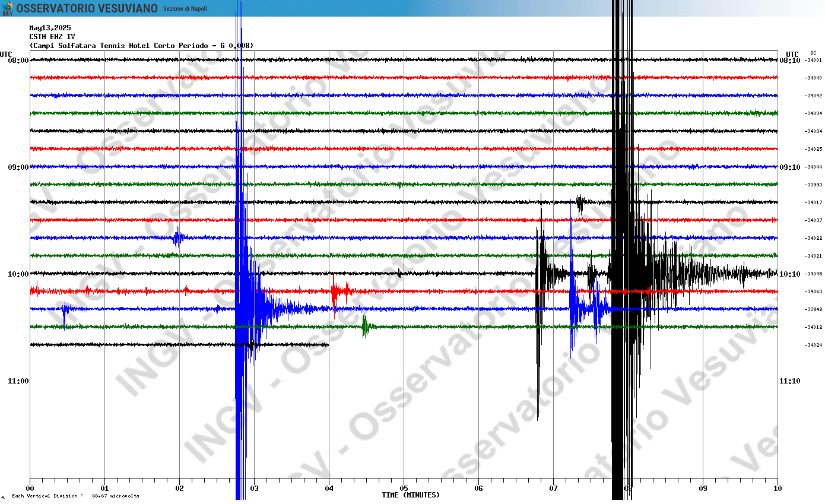Click the '04' minute axis label

(x=329, y=489)
